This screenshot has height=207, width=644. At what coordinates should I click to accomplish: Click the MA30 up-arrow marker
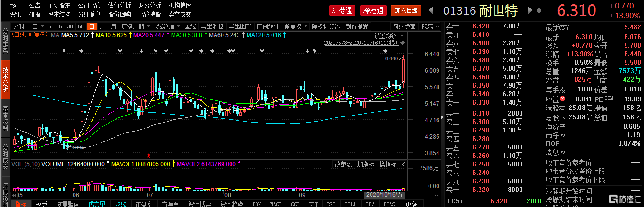(205, 35)
